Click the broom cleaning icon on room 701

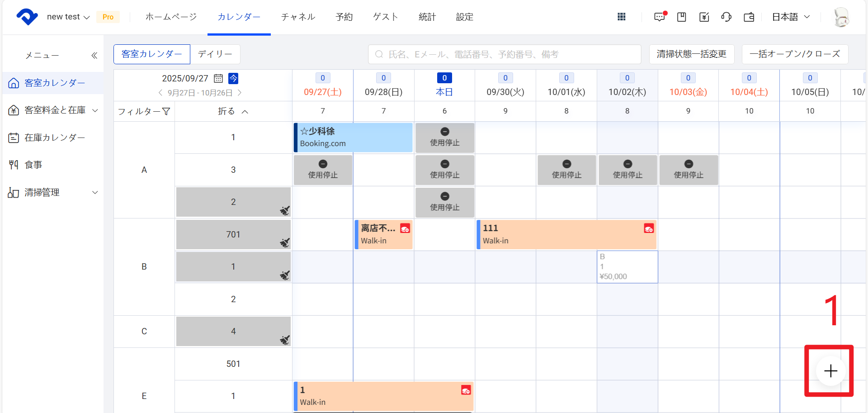click(x=284, y=243)
